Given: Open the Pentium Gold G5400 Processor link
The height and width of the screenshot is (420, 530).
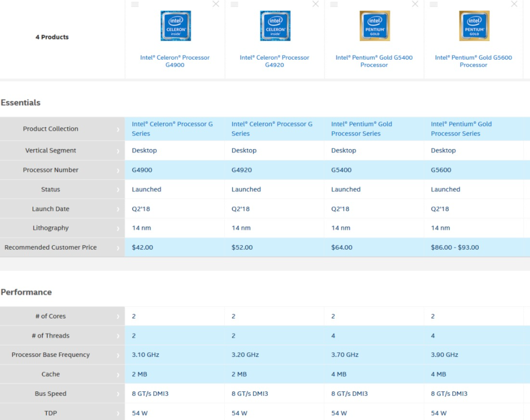Looking at the screenshot, I should [374, 61].
